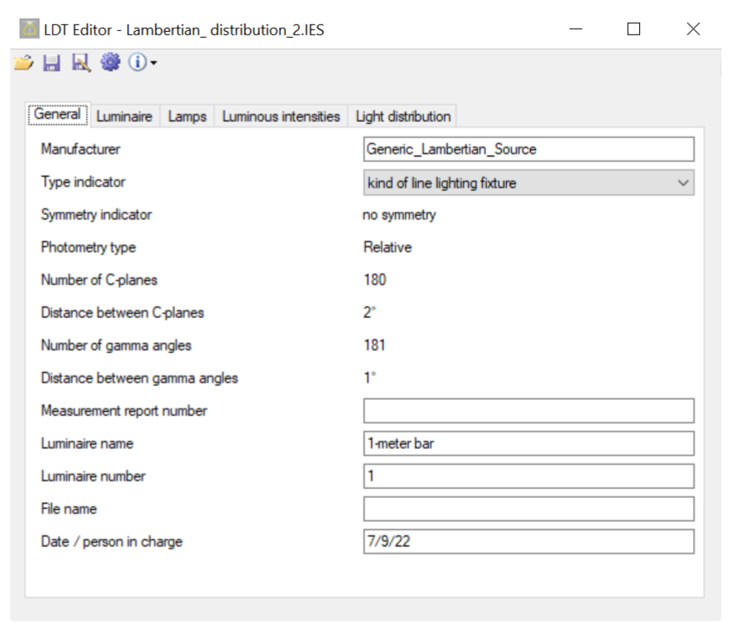Viewport: 735px width, 633px height.
Task: Expand the info icon dropdown arrow
Action: pyautogui.click(x=153, y=62)
